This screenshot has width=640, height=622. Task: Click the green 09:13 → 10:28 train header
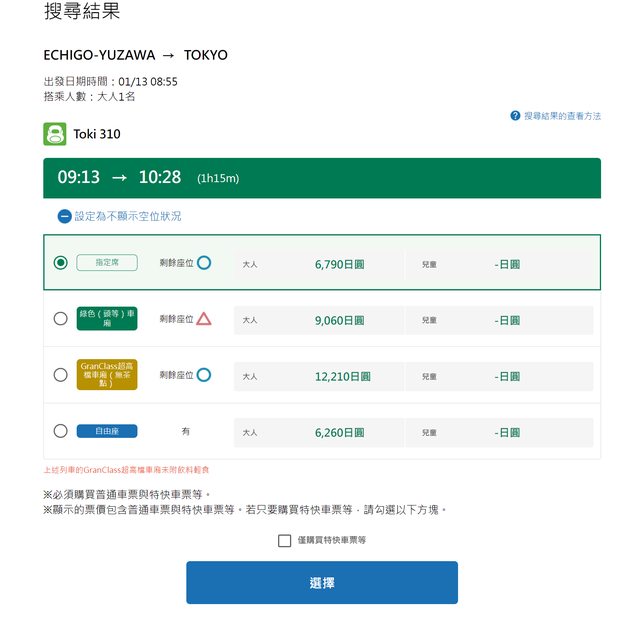(x=321, y=178)
